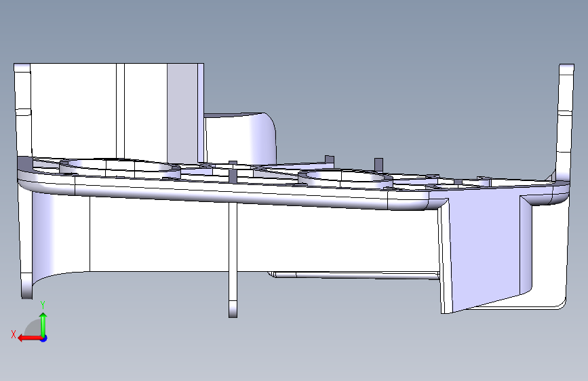
Task: Click the raised ring boss near plate center
Action: coord(345,179)
